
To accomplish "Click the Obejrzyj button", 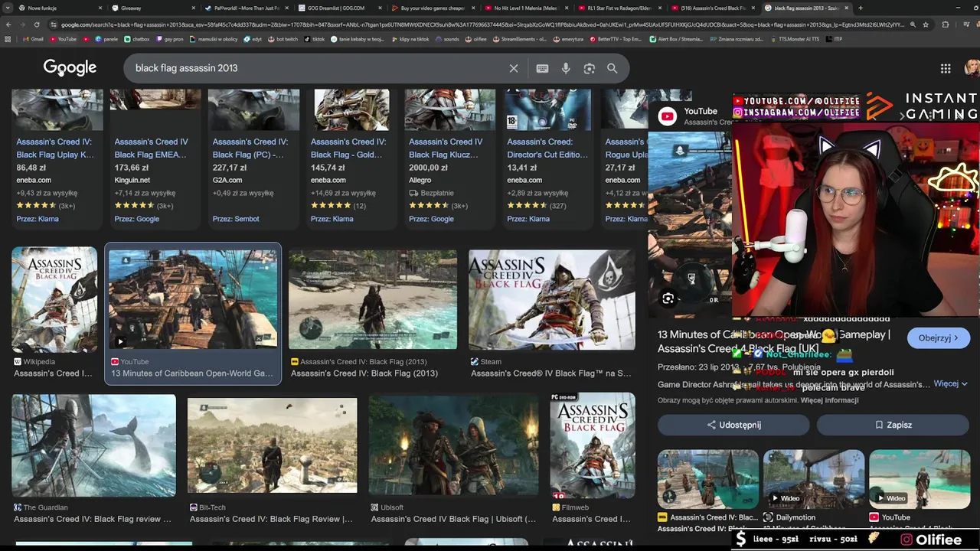I will [939, 337].
